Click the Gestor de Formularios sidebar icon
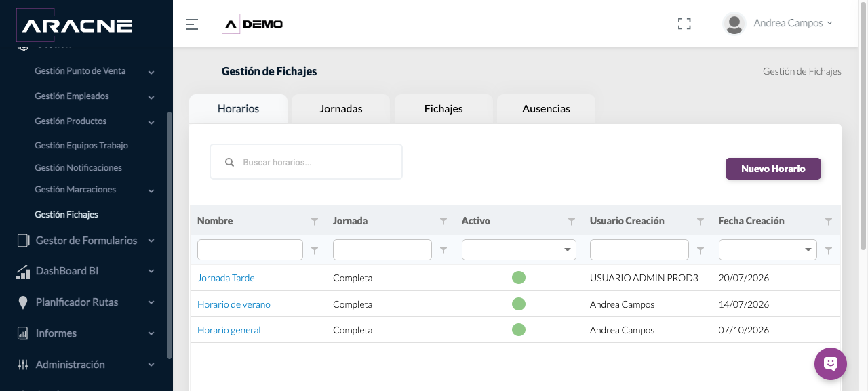868x391 pixels. pyautogui.click(x=23, y=241)
